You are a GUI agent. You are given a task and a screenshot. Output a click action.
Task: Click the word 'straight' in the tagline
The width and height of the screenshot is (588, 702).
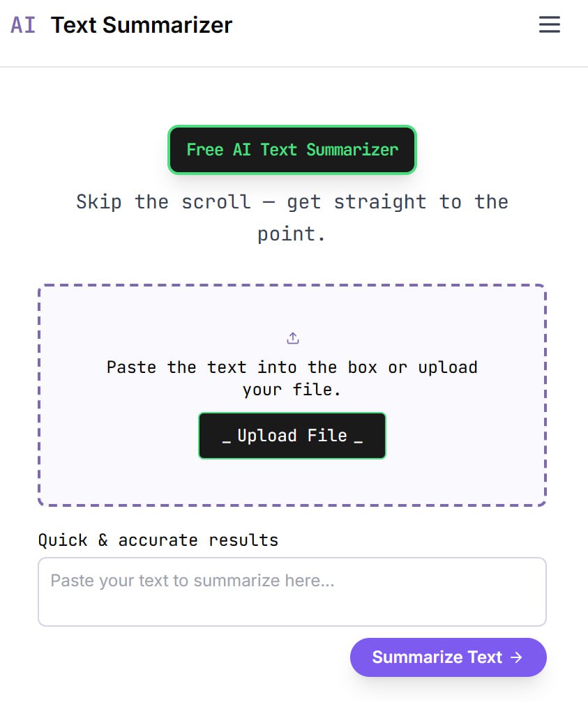click(380, 202)
